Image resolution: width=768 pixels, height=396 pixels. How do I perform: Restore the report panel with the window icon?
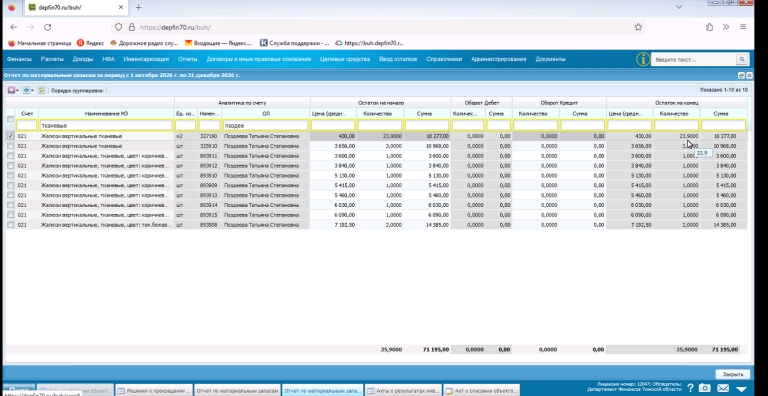coord(741,75)
